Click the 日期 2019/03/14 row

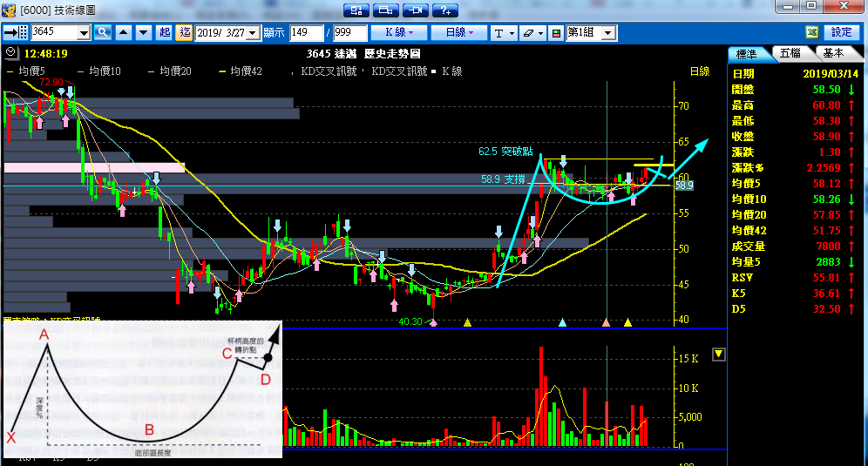(x=795, y=74)
